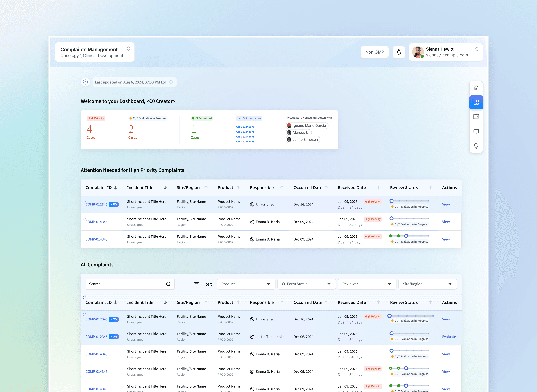Open the C0 Form Status dropdown
This screenshot has width=537, height=392.
click(x=306, y=284)
